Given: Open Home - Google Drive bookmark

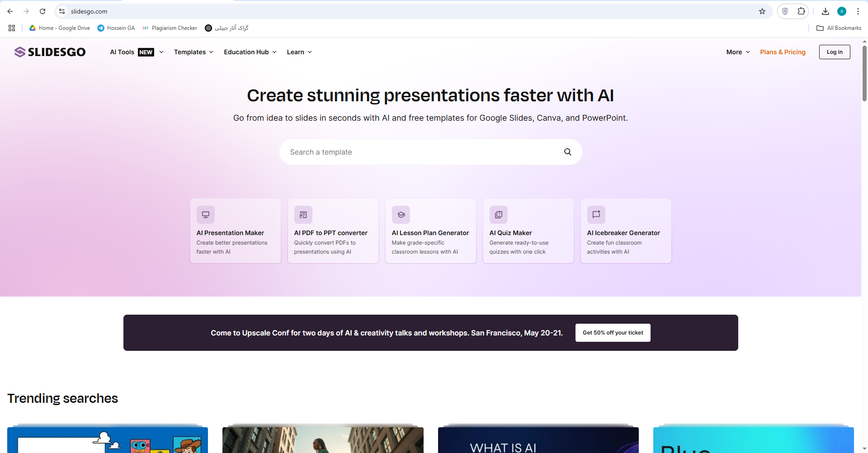Looking at the screenshot, I should click(x=60, y=28).
